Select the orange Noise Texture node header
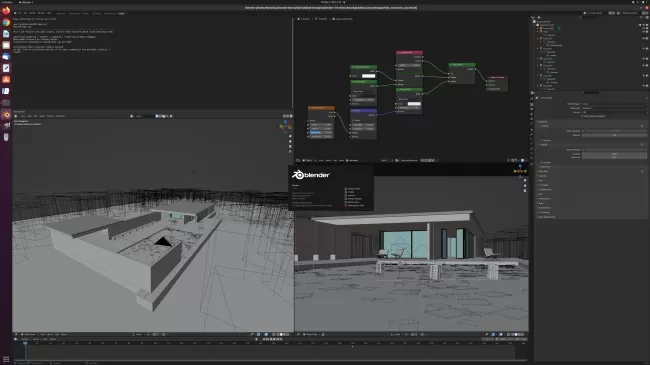The image size is (650, 365). (321, 108)
